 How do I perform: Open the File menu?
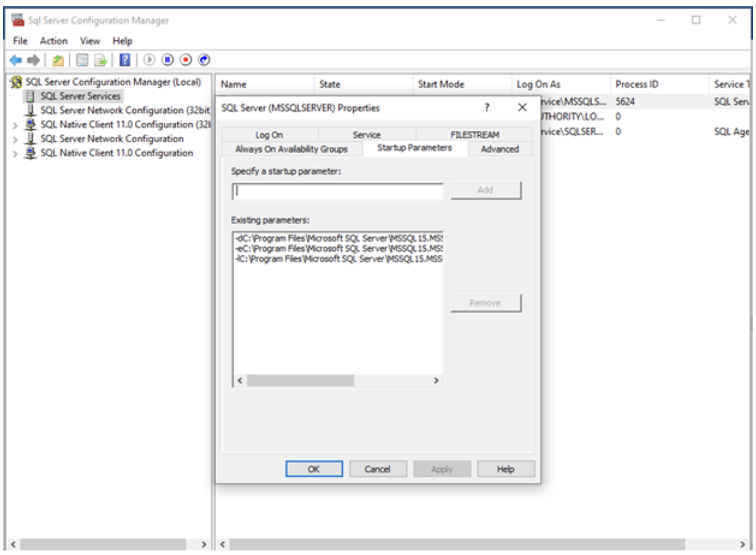(20, 41)
